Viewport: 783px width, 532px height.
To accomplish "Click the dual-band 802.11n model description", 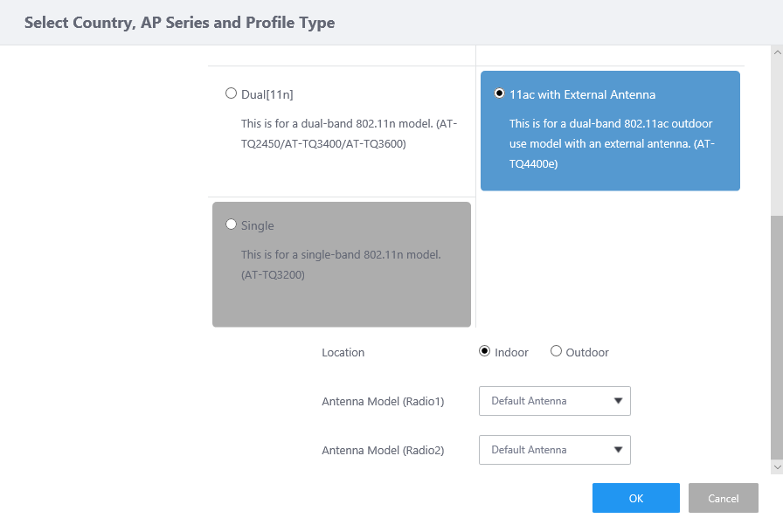I will pyautogui.click(x=349, y=133).
